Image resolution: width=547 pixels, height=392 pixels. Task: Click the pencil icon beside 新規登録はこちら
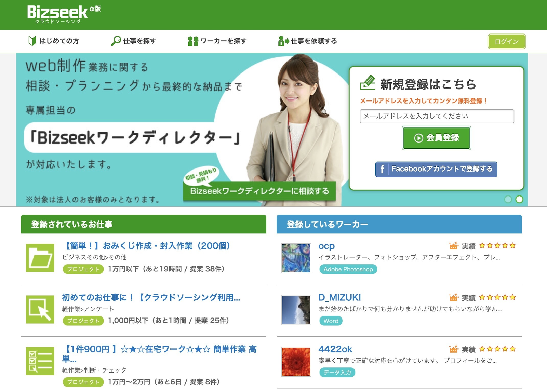[x=368, y=82]
